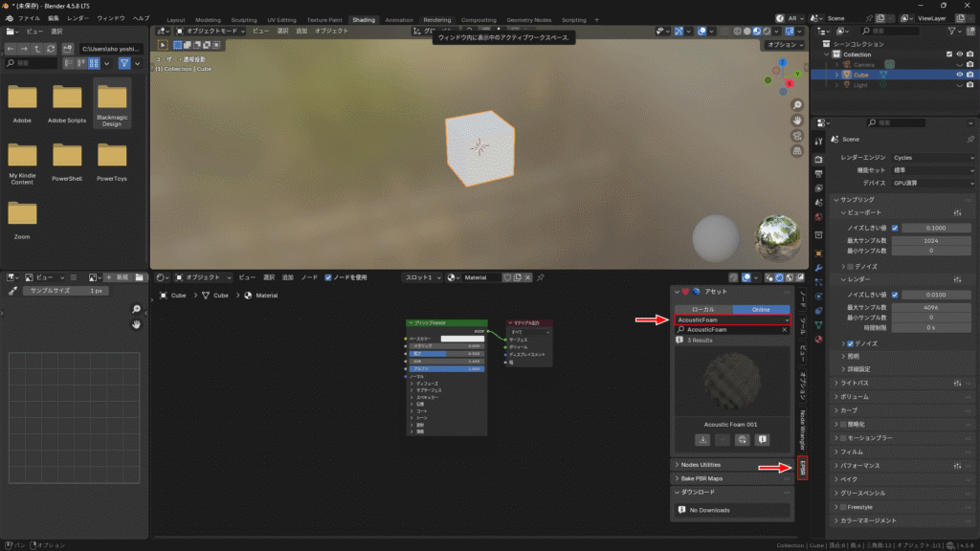980x551 pixels.
Task: Hide the Cube in the outliner
Action: (x=959, y=75)
